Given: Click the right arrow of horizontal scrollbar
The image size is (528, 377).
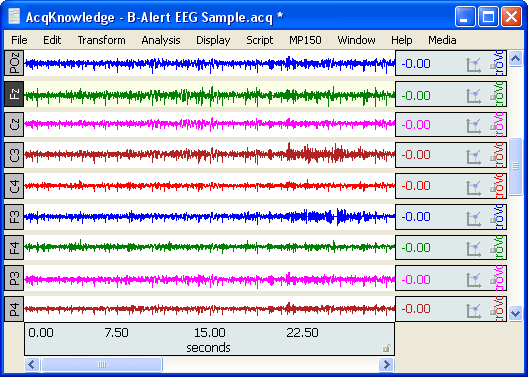Looking at the screenshot, I should (x=386, y=364).
